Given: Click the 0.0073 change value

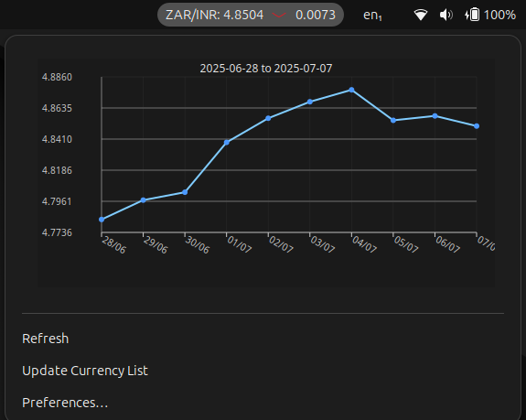Looking at the screenshot, I should pos(316,15).
